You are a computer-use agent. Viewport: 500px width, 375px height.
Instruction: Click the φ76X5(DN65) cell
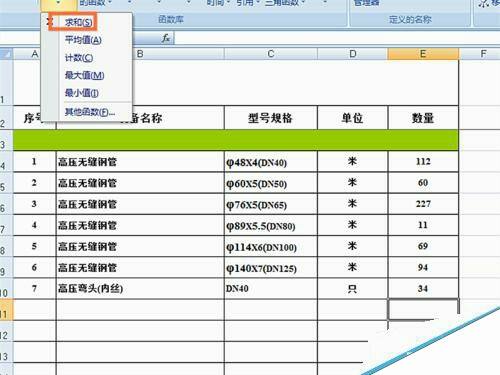(x=271, y=204)
